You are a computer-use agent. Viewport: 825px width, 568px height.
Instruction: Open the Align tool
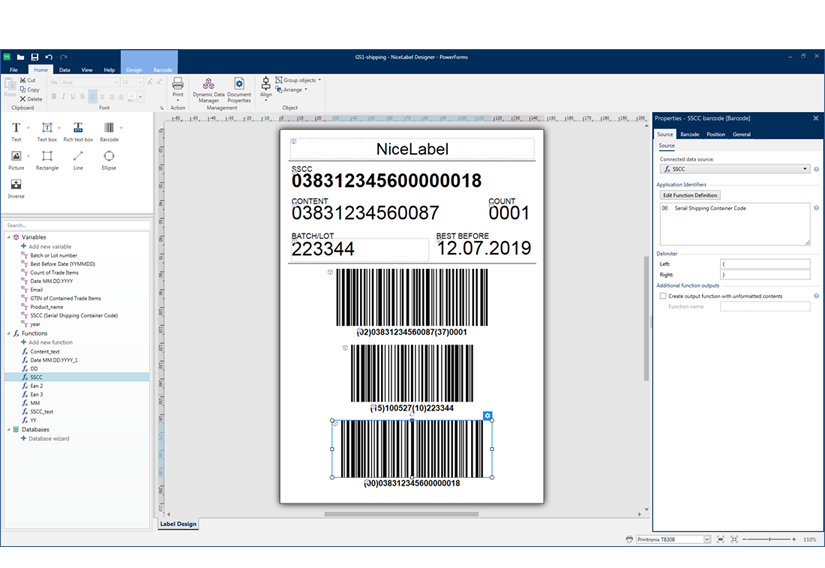(266, 87)
